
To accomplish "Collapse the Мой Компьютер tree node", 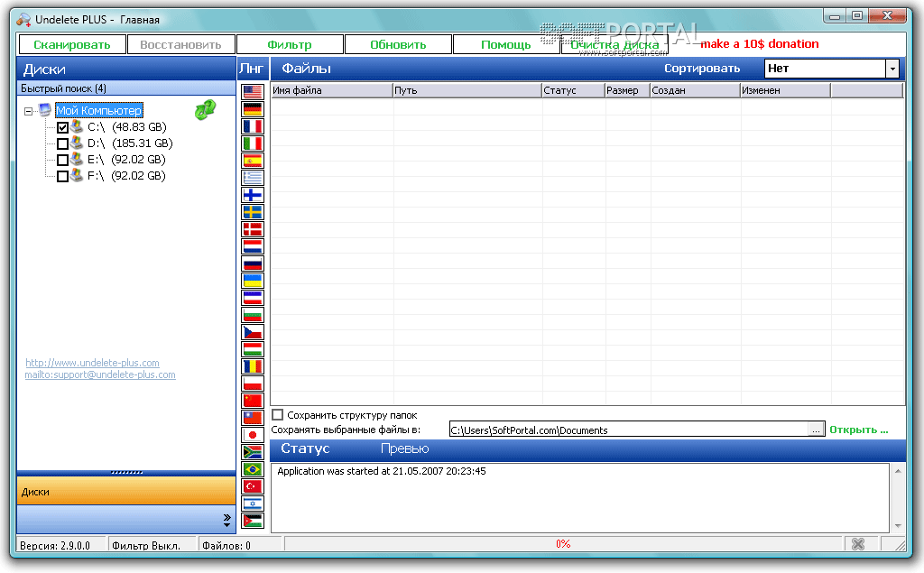I will [x=28, y=111].
